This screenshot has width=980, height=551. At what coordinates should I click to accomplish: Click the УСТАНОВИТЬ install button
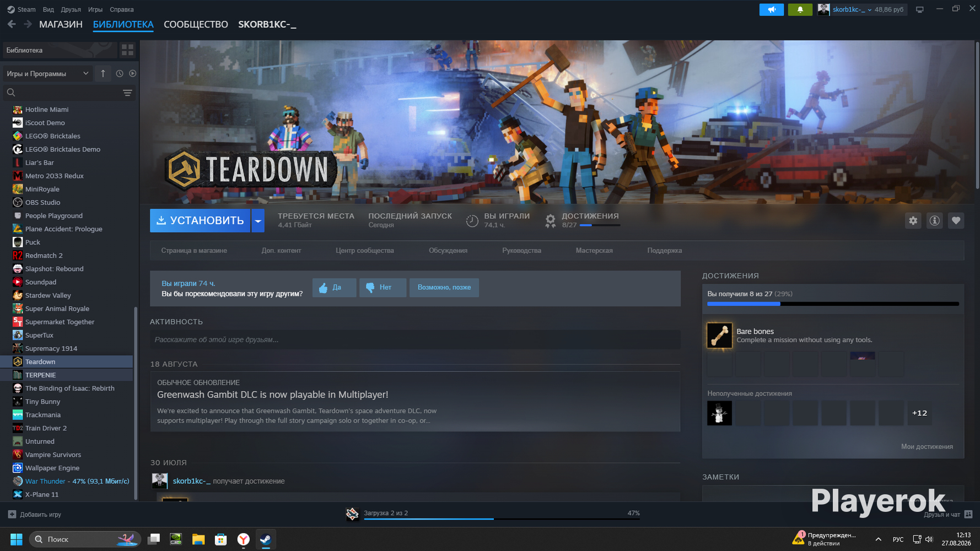tap(200, 220)
